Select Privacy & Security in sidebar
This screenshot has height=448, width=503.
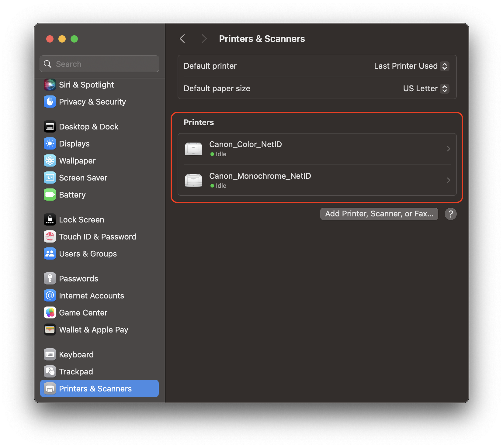coord(92,102)
